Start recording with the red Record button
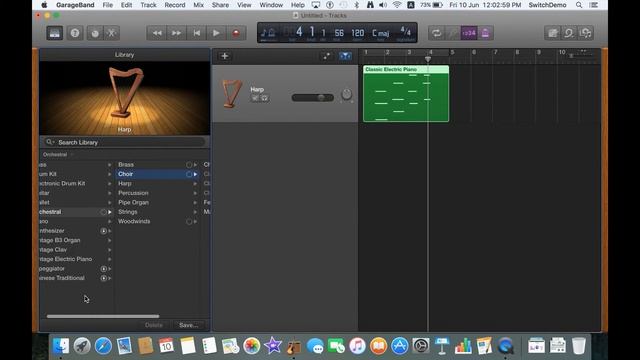This screenshot has height=360, width=640. (x=236, y=33)
